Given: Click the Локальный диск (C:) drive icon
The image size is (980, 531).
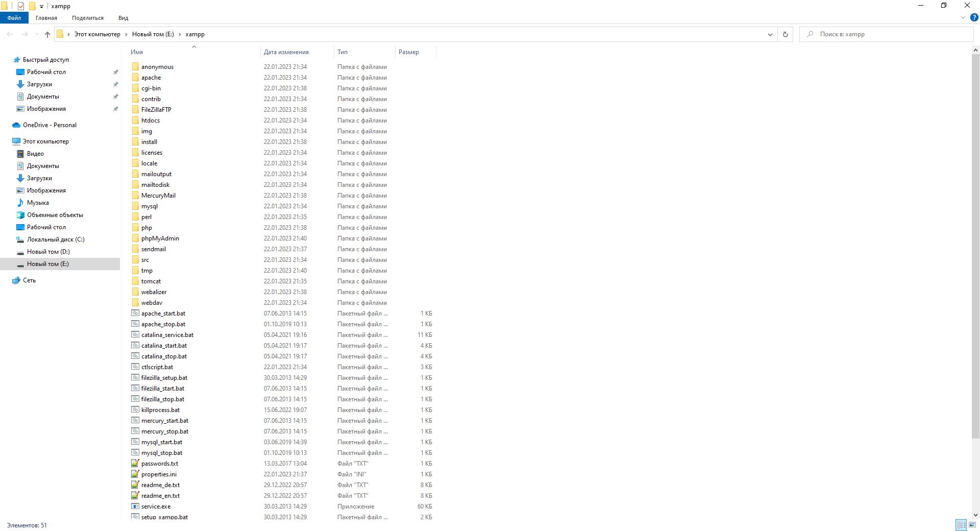Looking at the screenshot, I should click(x=20, y=239).
